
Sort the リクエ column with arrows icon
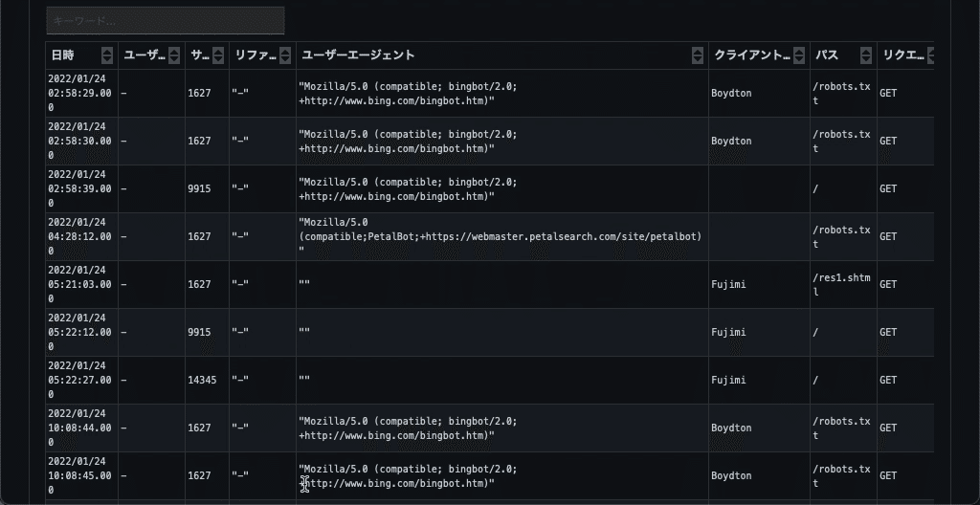click(930, 55)
